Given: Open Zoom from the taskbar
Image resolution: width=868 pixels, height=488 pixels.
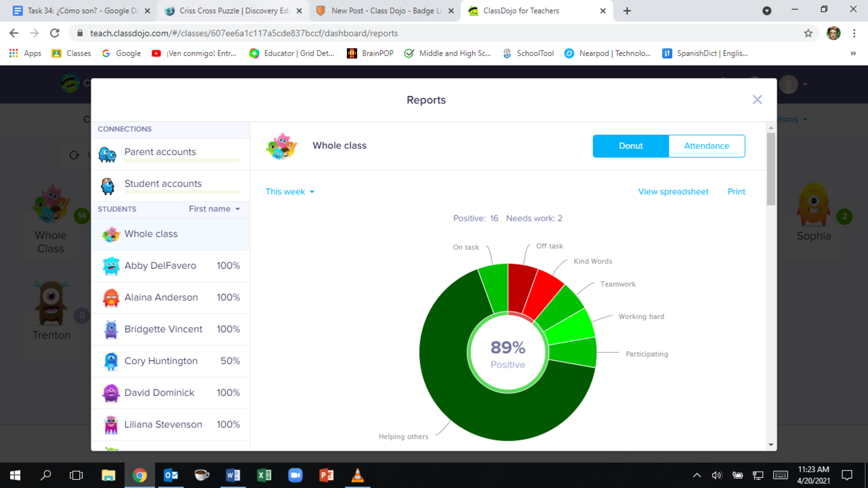Looking at the screenshot, I should coord(295,475).
